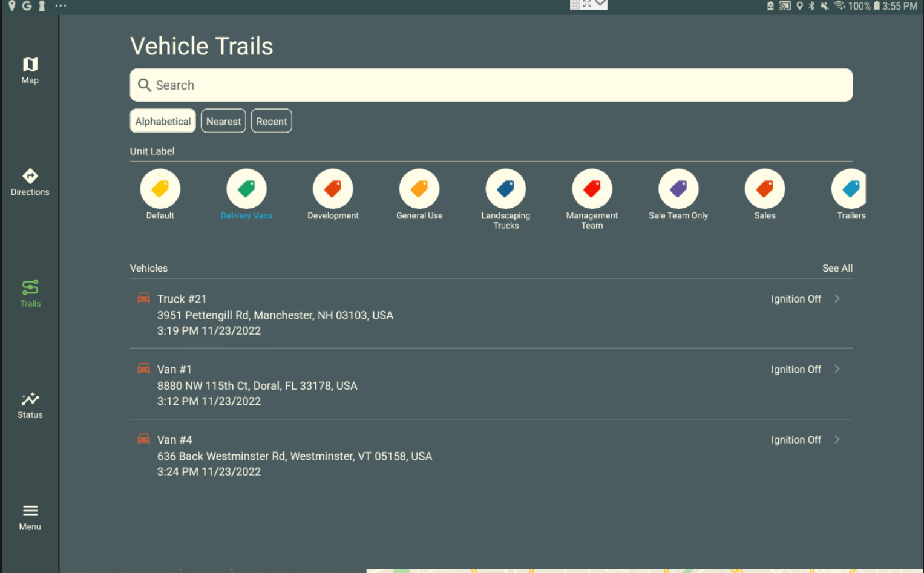Click the vehicle icon next to Truck #21
The width and height of the screenshot is (924, 573).
[x=143, y=298]
